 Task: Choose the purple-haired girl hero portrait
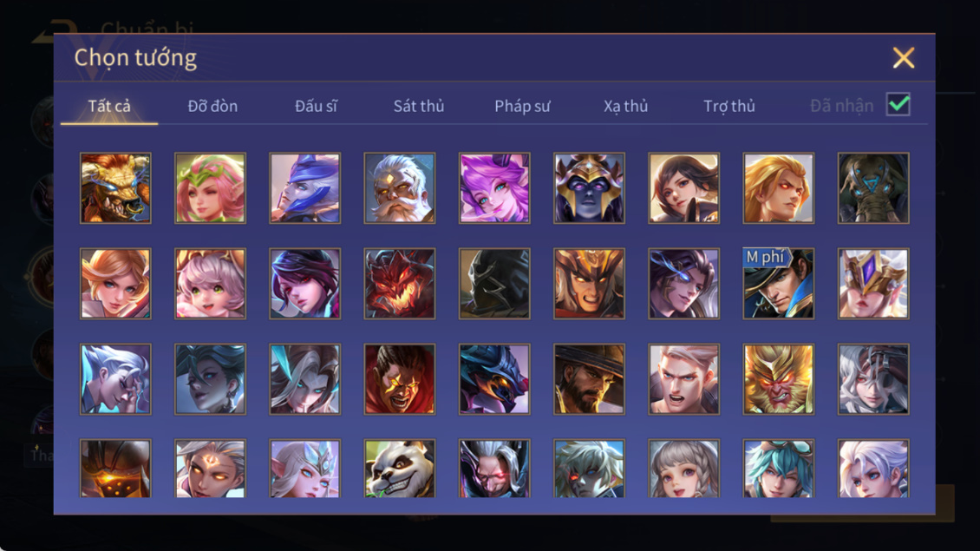(x=494, y=188)
